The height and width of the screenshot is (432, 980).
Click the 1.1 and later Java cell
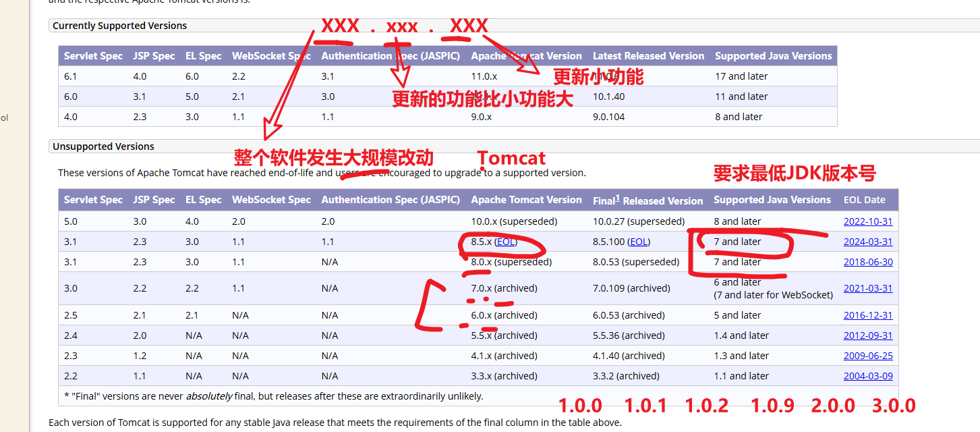tap(741, 376)
